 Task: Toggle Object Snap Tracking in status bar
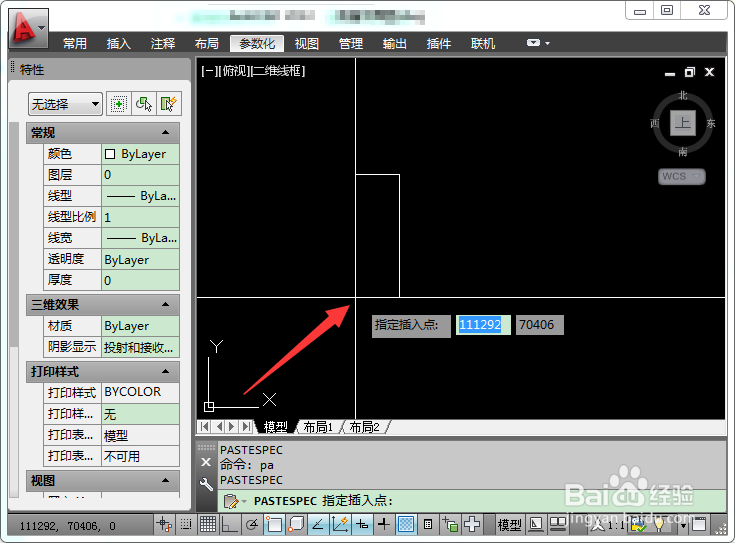coord(318,524)
